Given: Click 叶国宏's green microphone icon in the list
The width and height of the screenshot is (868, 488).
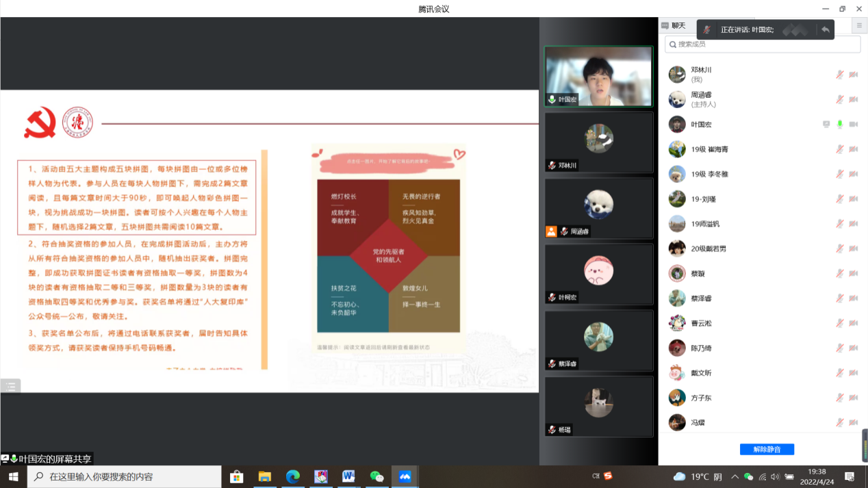Looking at the screenshot, I should 839,125.
